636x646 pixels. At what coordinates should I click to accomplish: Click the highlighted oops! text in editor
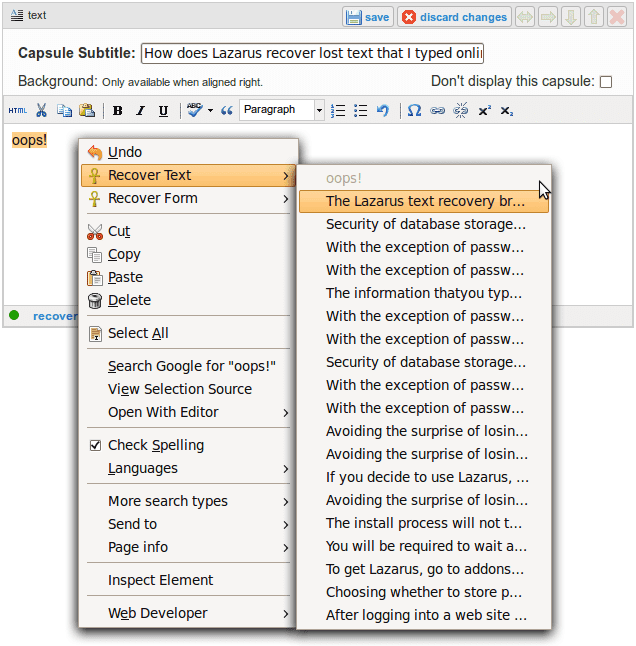point(29,140)
